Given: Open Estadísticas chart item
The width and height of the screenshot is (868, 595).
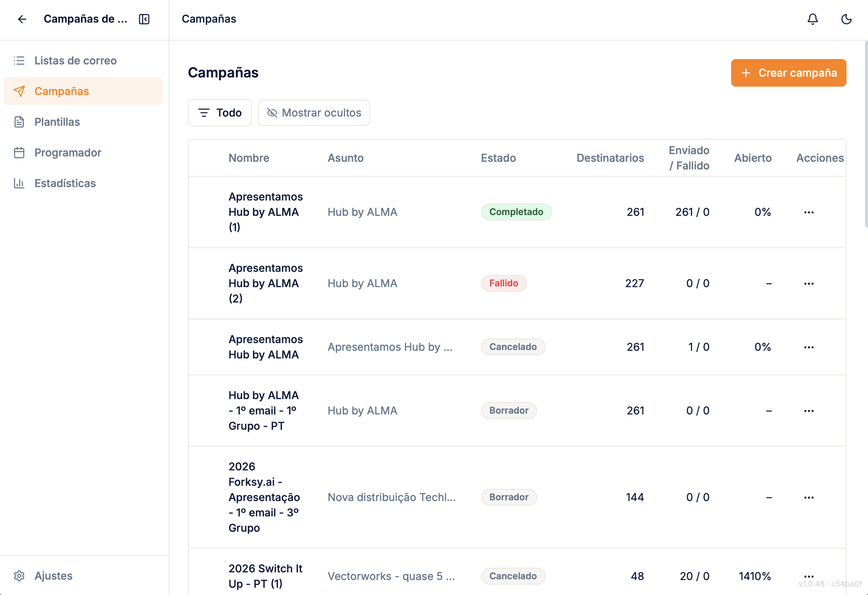Looking at the screenshot, I should pos(65,183).
